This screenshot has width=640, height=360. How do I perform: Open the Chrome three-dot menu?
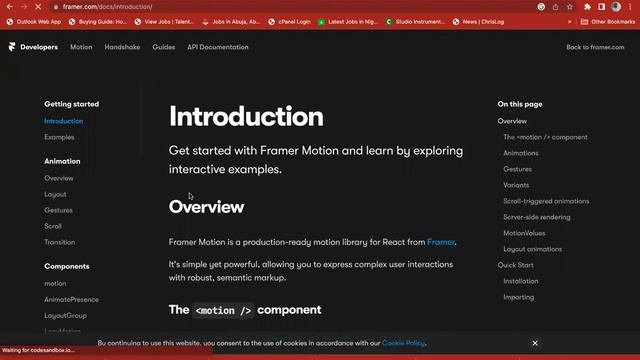631,7
